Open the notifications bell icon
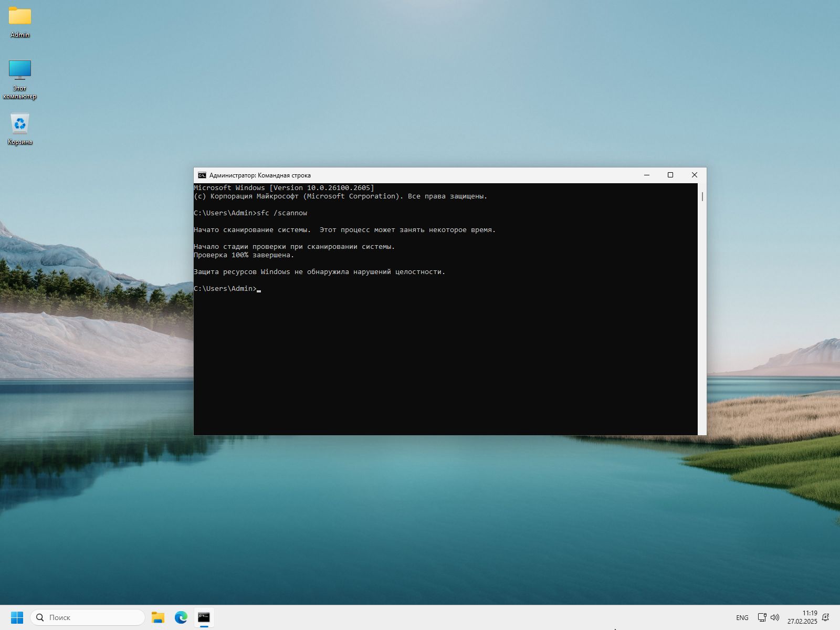 click(x=826, y=617)
